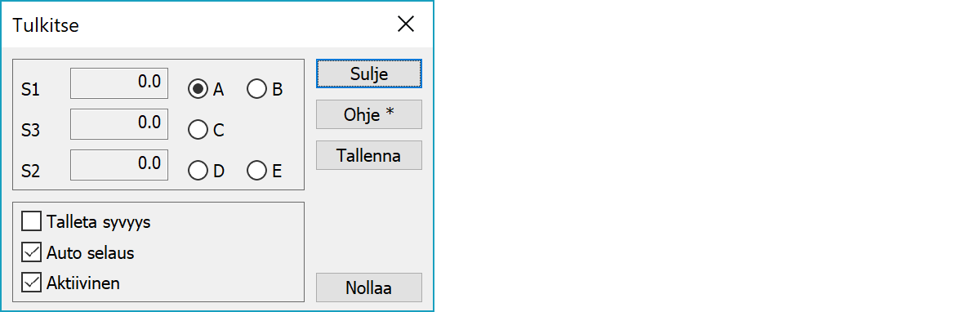Click the Sulje button
Image resolution: width=980 pixels, height=312 pixels.
click(x=369, y=74)
